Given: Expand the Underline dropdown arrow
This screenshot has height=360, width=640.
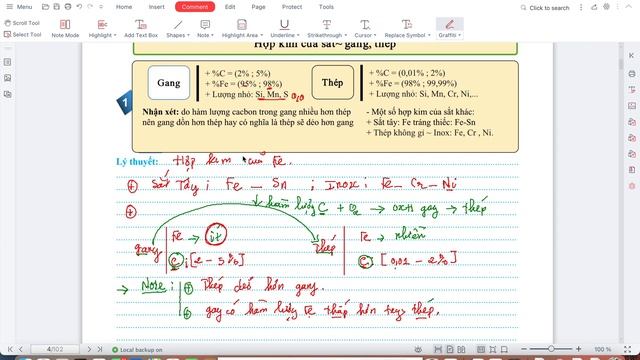Looking at the screenshot, I should coord(298,36).
